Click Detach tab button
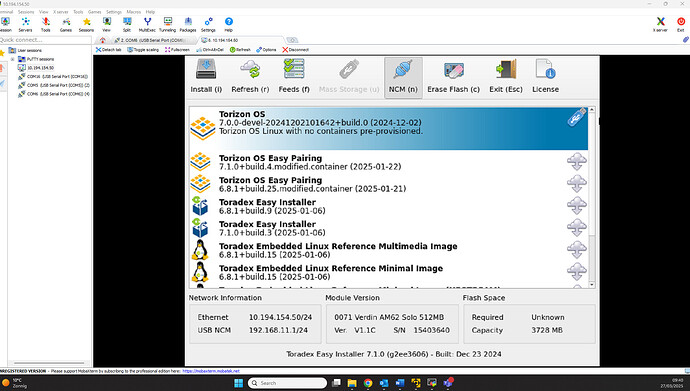The height and width of the screenshot is (391, 690). [109, 50]
